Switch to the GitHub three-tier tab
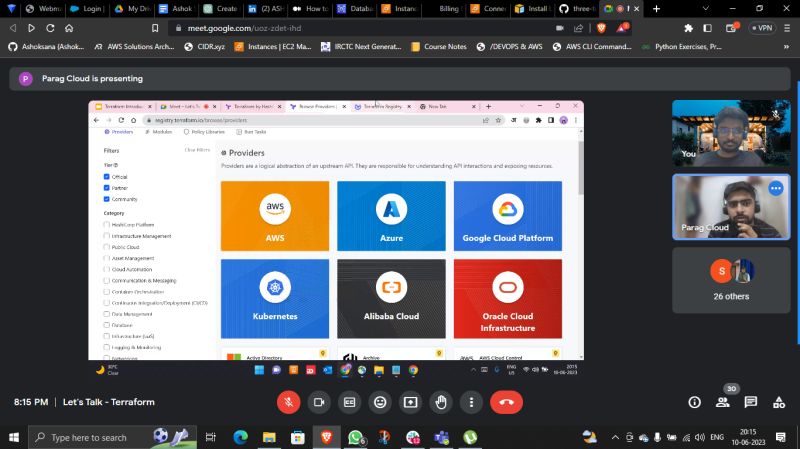The width and height of the screenshot is (800, 449). click(x=578, y=9)
